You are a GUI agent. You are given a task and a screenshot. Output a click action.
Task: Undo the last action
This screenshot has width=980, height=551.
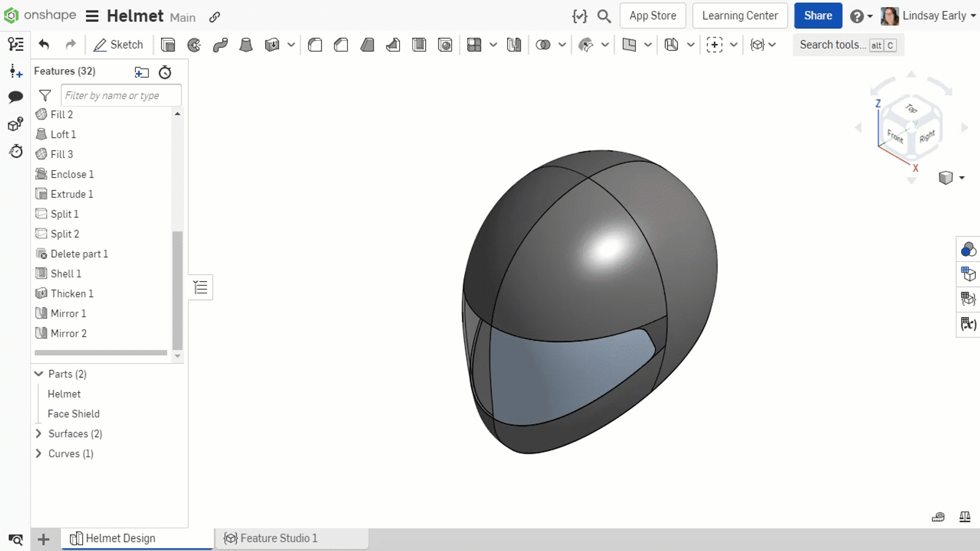tap(43, 45)
